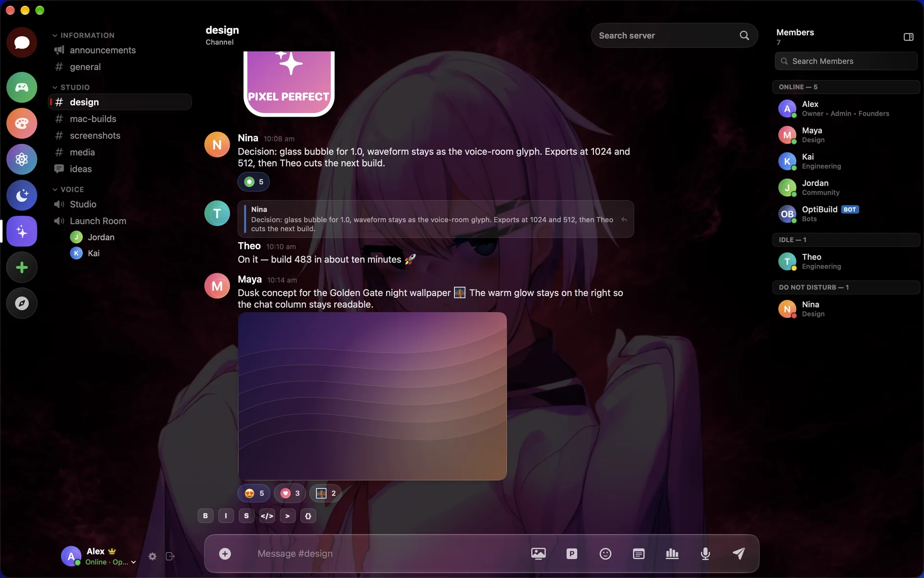Click Theo's username in the chat

coord(249,246)
